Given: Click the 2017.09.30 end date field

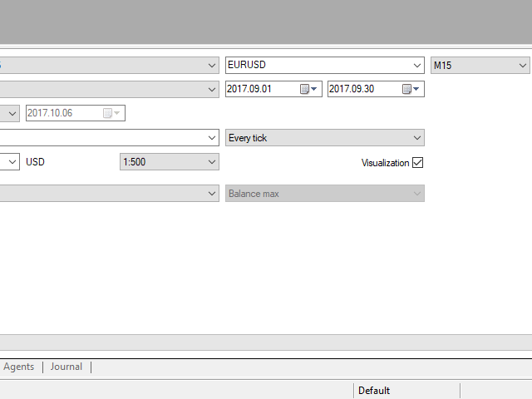Looking at the screenshot, I should [x=376, y=89].
